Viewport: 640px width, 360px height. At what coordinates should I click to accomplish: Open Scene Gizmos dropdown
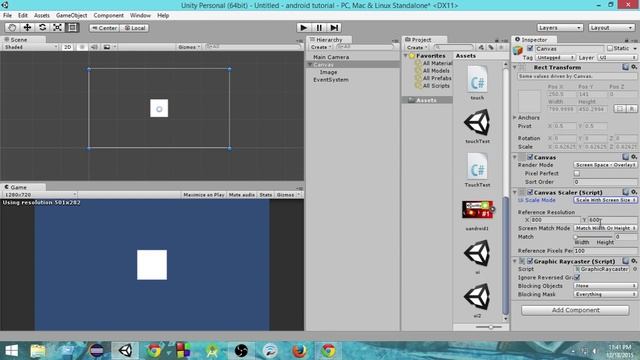189,47
